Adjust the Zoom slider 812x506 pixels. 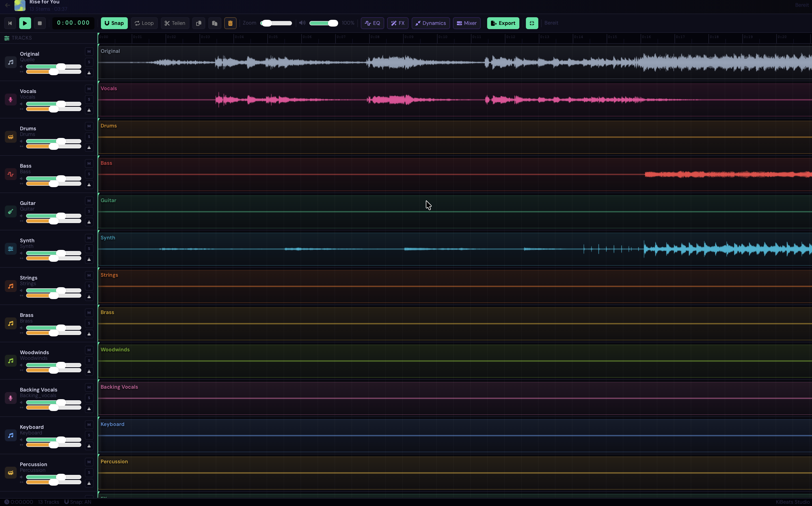(276, 23)
